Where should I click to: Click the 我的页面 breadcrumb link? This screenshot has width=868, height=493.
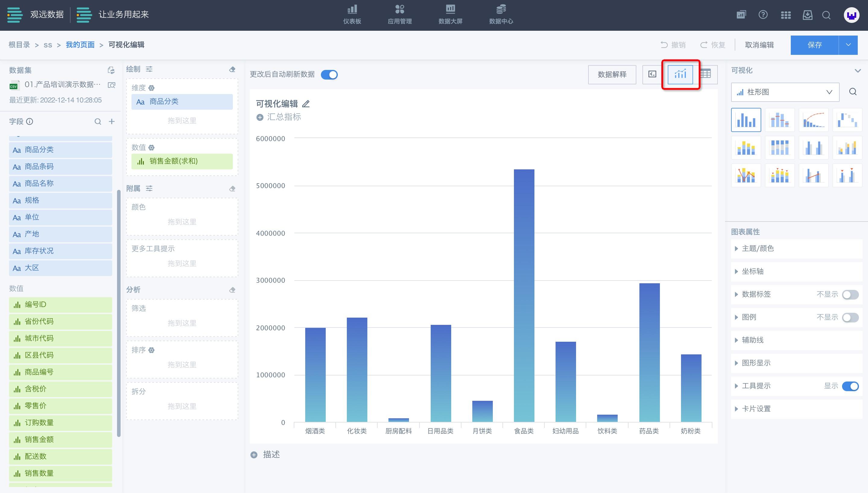click(x=80, y=45)
